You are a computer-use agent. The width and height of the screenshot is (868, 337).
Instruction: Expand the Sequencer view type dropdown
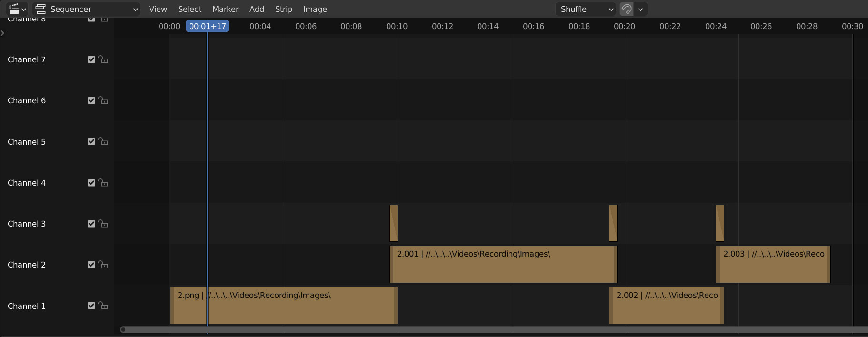tap(86, 9)
